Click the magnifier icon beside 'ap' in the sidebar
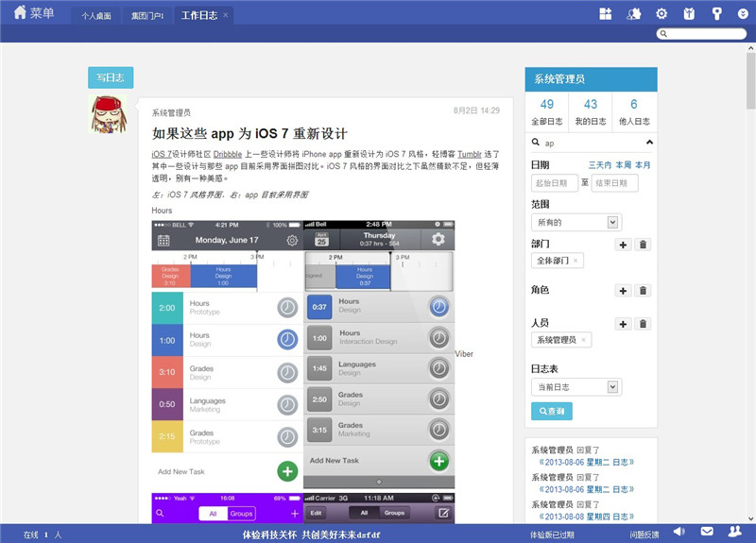 pyautogui.click(x=535, y=143)
